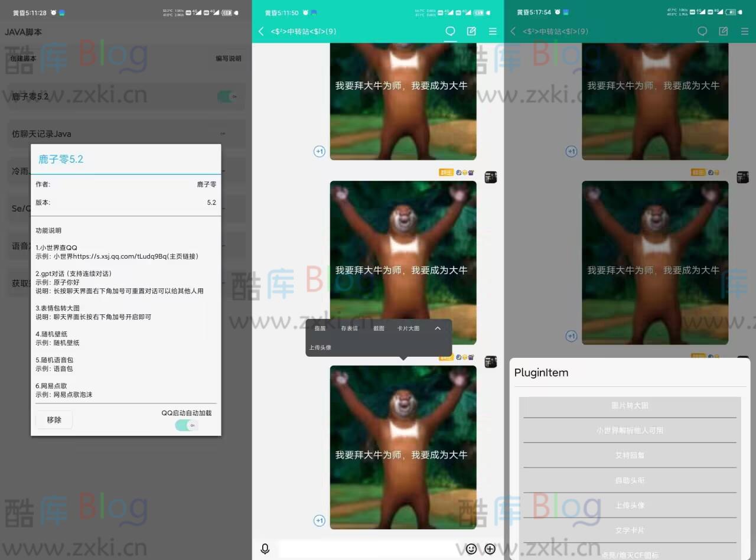This screenshot has width=756, height=560.
Task: Select 存表情 in the popup menu
Action: (349, 328)
